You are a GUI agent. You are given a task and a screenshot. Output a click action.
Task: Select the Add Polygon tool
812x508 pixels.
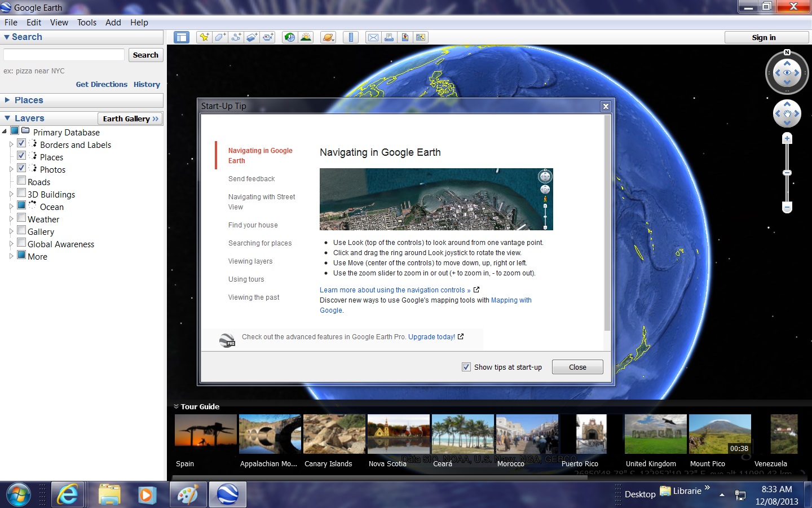point(220,37)
